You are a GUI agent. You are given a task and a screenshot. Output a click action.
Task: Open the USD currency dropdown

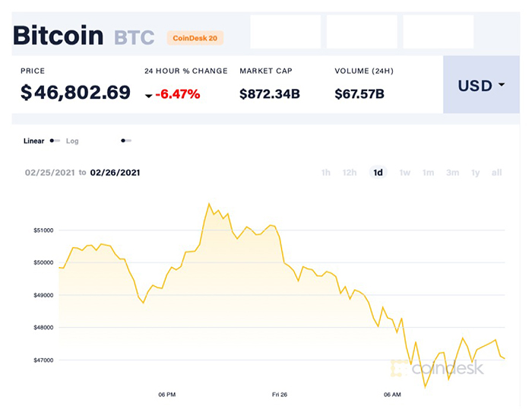point(480,86)
